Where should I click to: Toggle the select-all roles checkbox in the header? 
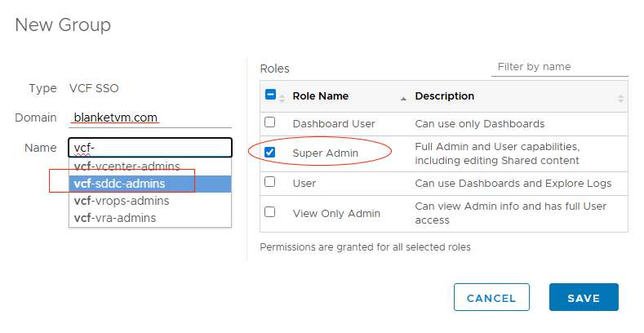(x=271, y=95)
